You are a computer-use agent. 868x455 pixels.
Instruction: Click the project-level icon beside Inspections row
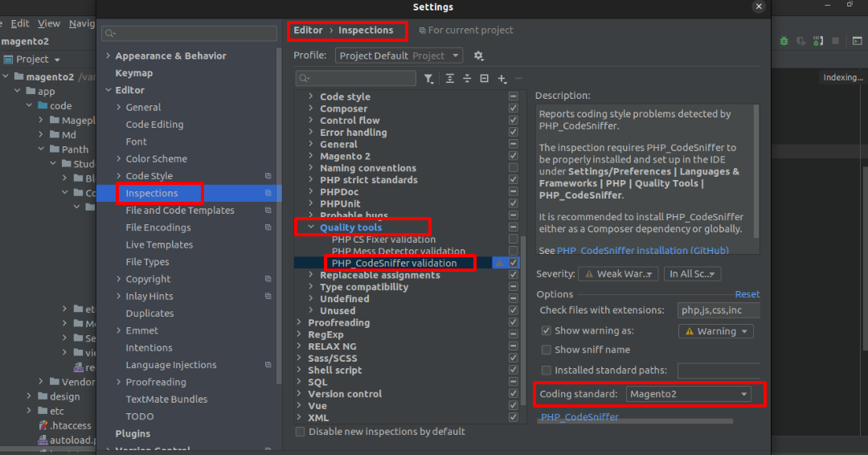[x=268, y=193]
